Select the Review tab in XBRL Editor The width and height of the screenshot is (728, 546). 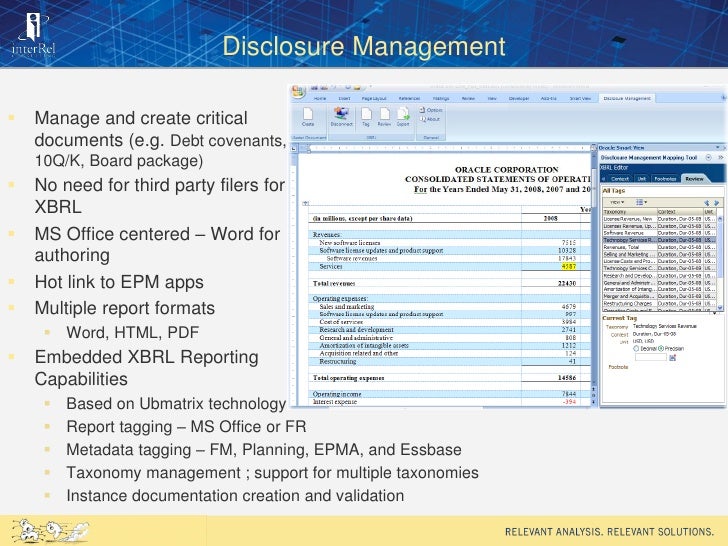coord(694,179)
